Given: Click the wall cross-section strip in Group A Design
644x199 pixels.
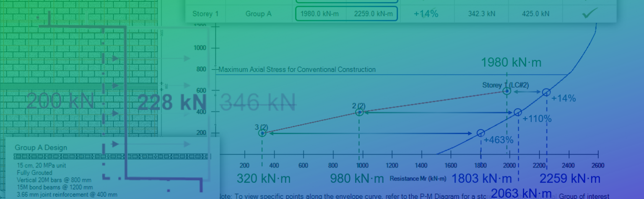Looking at the screenshot, I should 112,157.
